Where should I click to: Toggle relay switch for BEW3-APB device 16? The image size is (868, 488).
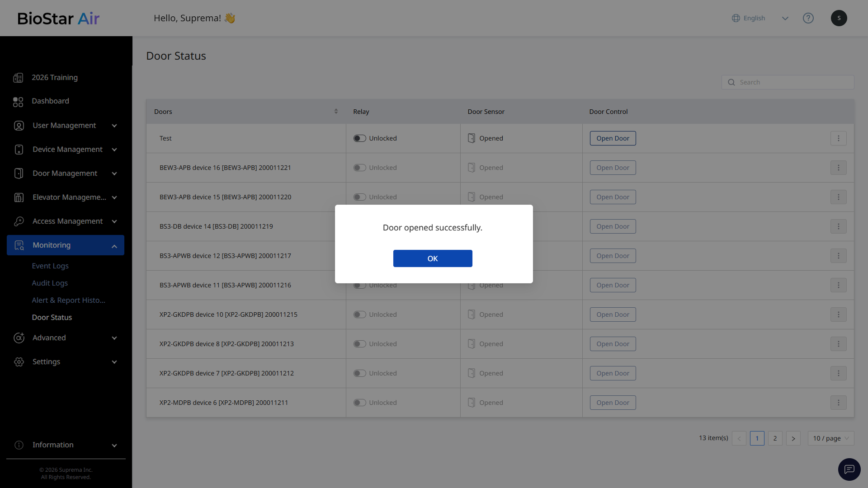(x=359, y=168)
